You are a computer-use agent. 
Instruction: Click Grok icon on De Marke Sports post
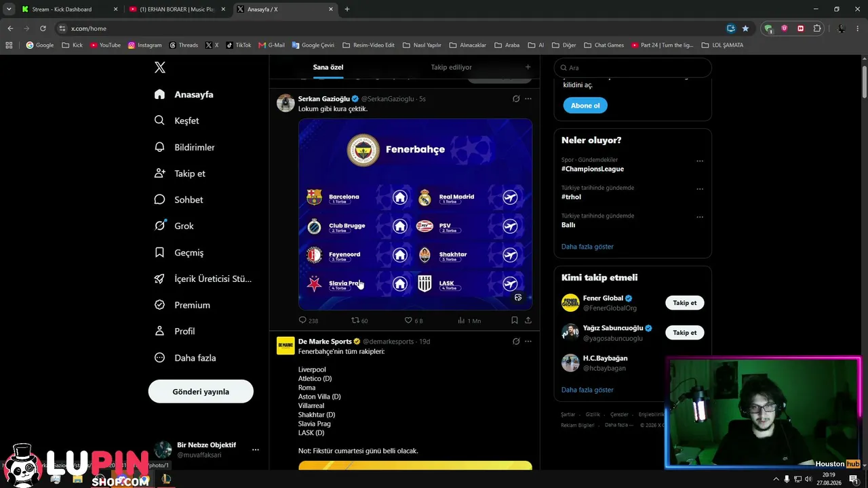pos(516,342)
